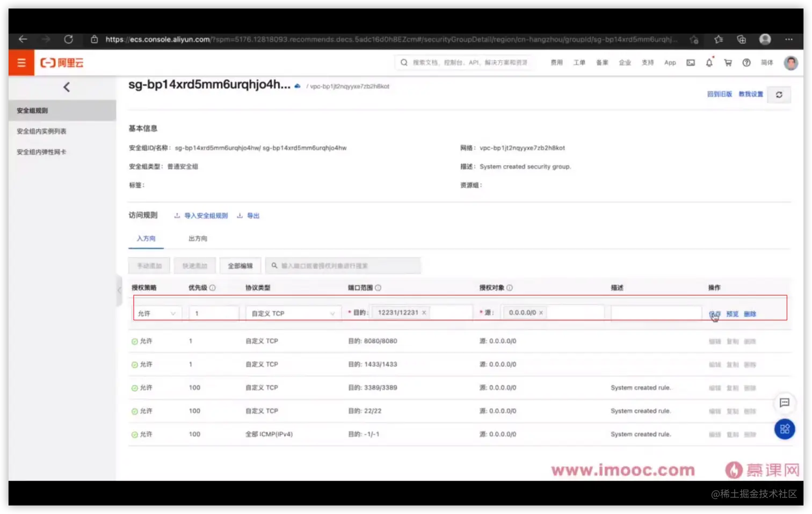The height and width of the screenshot is (514, 812).
Task: Refresh the security group details with the refresh button
Action: [x=779, y=95]
